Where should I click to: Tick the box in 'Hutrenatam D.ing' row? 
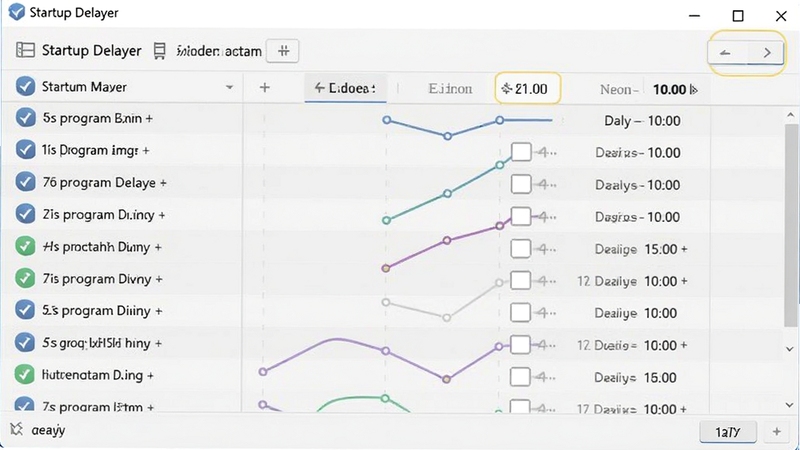point(520,377)
